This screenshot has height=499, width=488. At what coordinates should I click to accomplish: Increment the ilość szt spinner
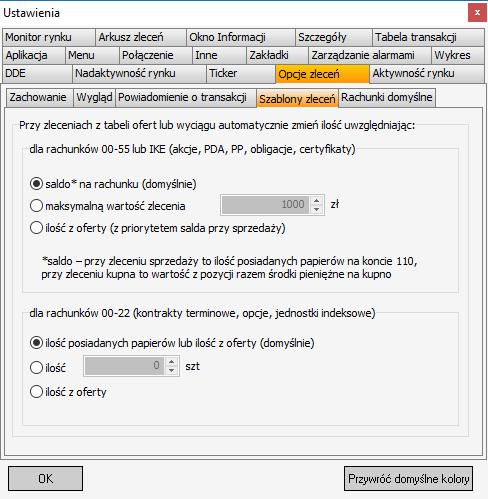click(x=172, y=362)
